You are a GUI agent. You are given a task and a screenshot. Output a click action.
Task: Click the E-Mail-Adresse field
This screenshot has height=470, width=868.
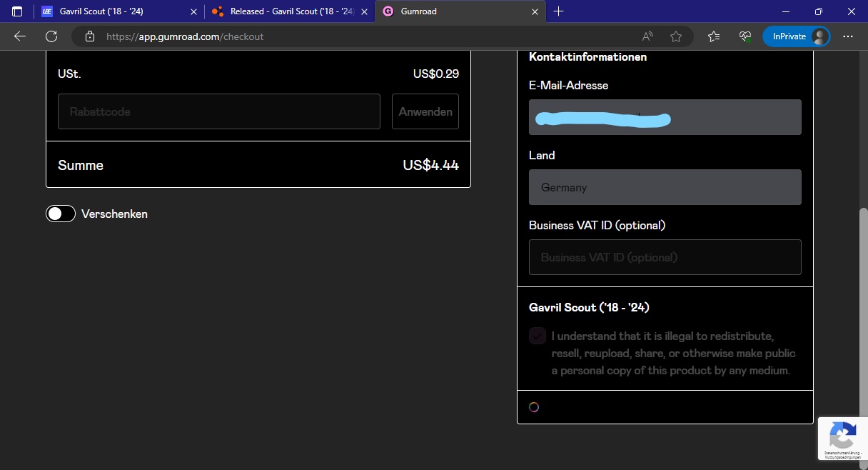tap(665, 117)
